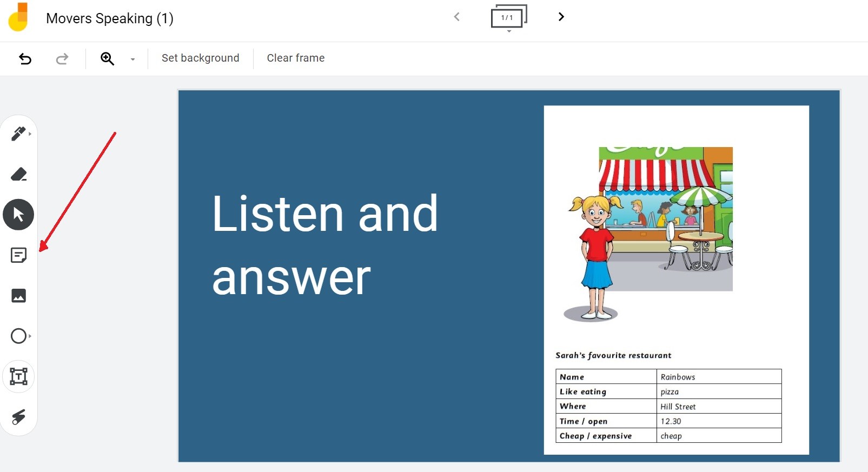Screen dimensions: 868x472
Task: Click the 'Hill Street' table cell
Action: coord(719,407)
